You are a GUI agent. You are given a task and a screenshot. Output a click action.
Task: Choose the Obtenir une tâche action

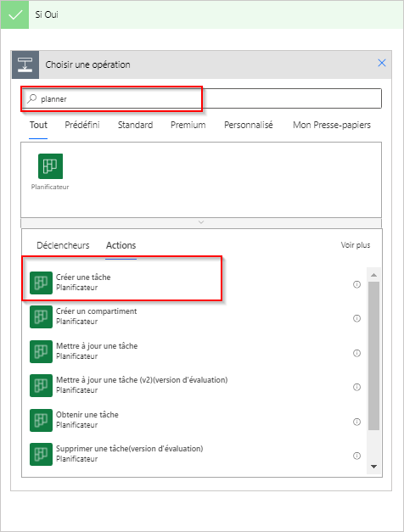[x=195, y=420]
